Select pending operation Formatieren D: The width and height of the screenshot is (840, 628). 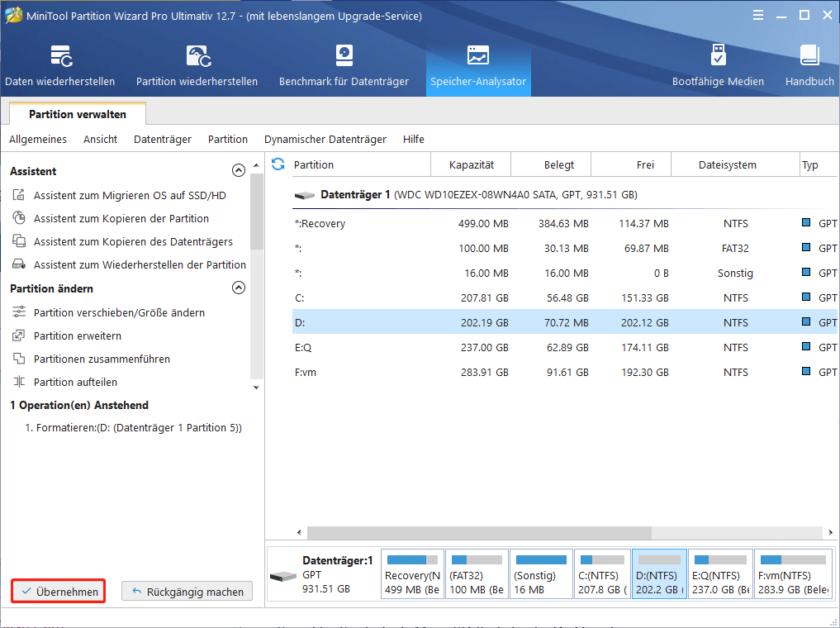134,427
